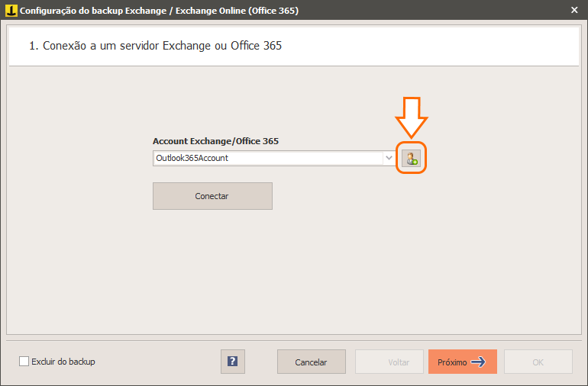Click the Voltar button

tap(389, 362)
